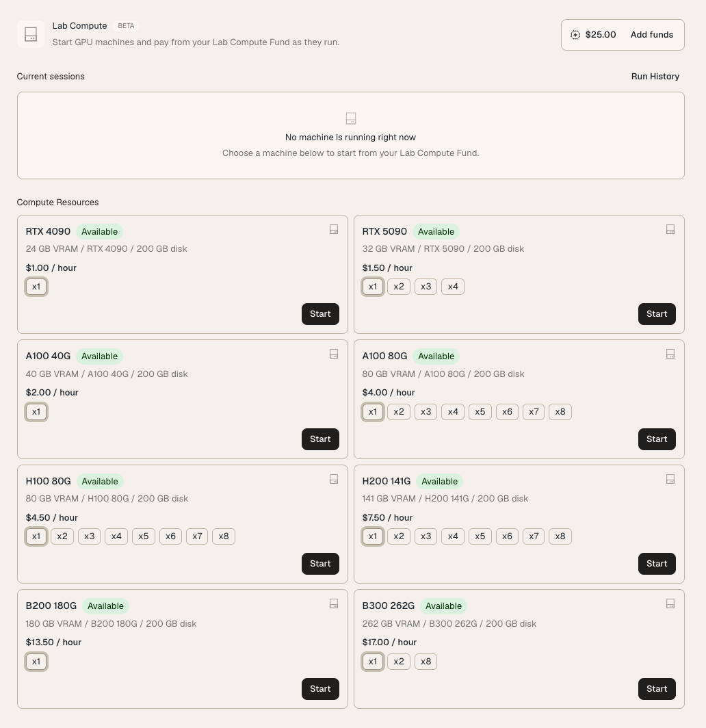Start the H100 80G machine

point(320,564)
